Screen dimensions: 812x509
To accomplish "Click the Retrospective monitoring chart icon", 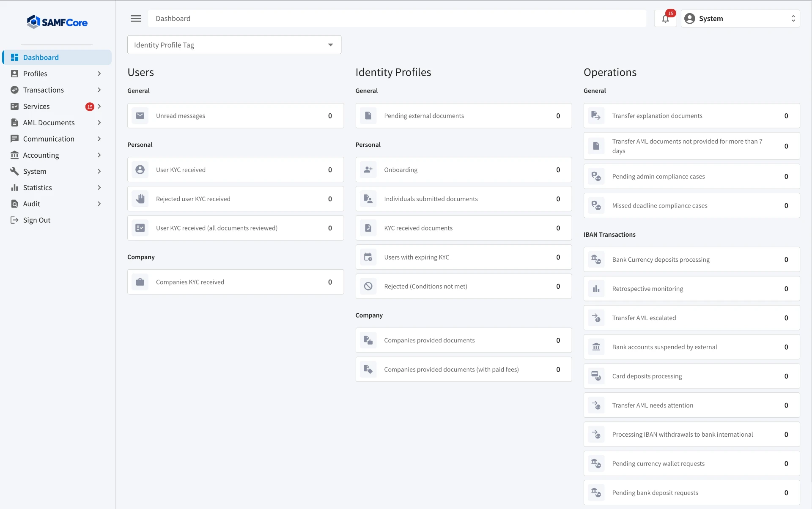I will coord(596,289).
